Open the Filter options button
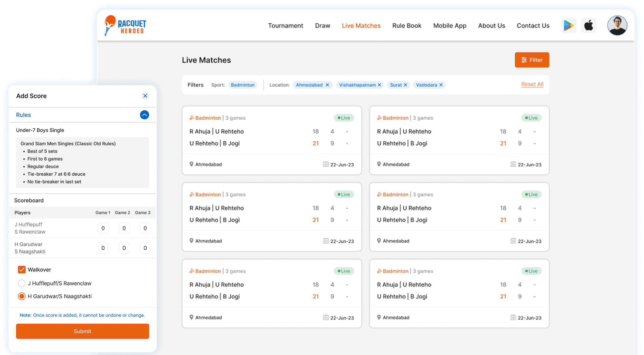 pyautogui.click(x=532, y=60)
